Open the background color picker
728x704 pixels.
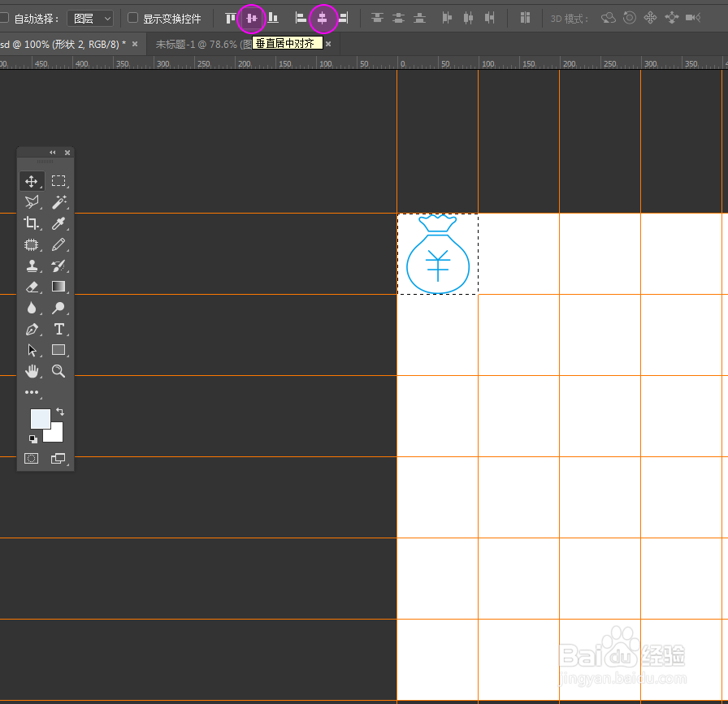point(57,435)
